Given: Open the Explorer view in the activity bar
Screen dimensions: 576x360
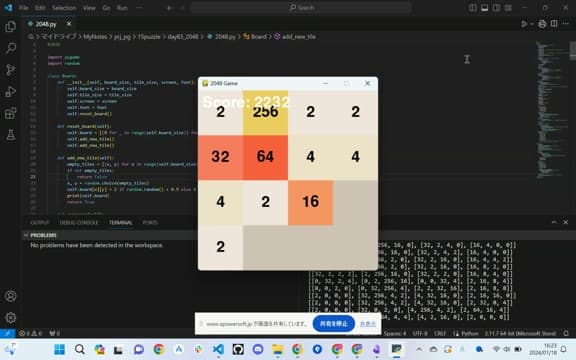Looking at the screenshot, I should 11,26.
